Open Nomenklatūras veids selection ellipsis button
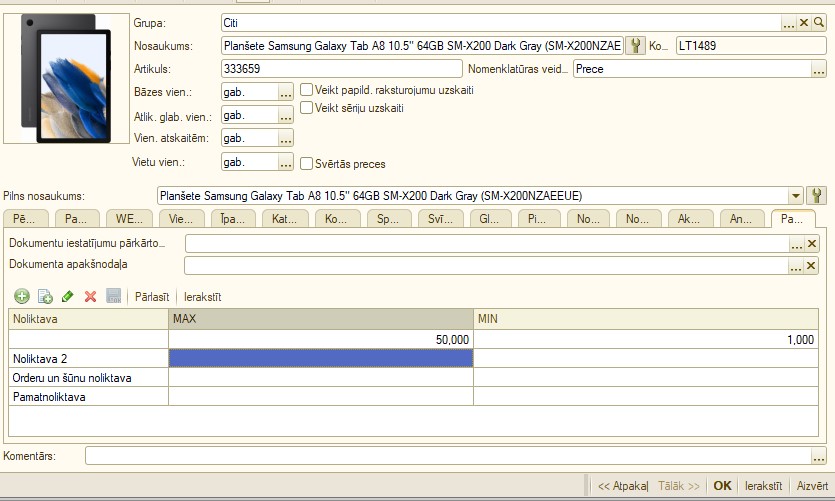The width and height of the screenshot is (835, 501). pos(819,69)
